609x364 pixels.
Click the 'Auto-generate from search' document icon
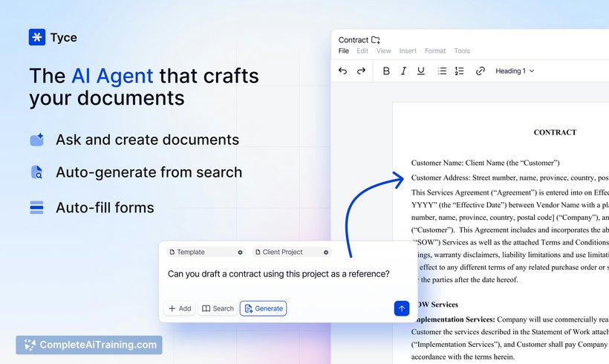(x=36, y=172)
